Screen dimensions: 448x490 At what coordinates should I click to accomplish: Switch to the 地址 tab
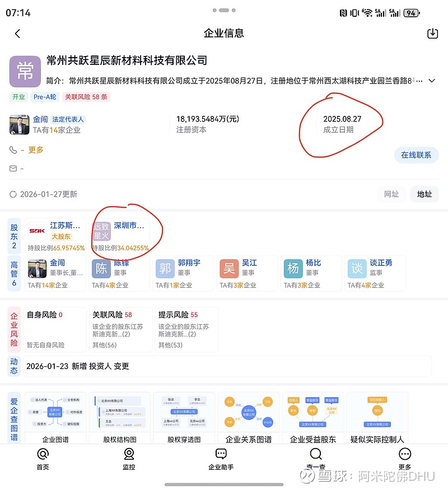pyautogui.click(x=424, y=194)
